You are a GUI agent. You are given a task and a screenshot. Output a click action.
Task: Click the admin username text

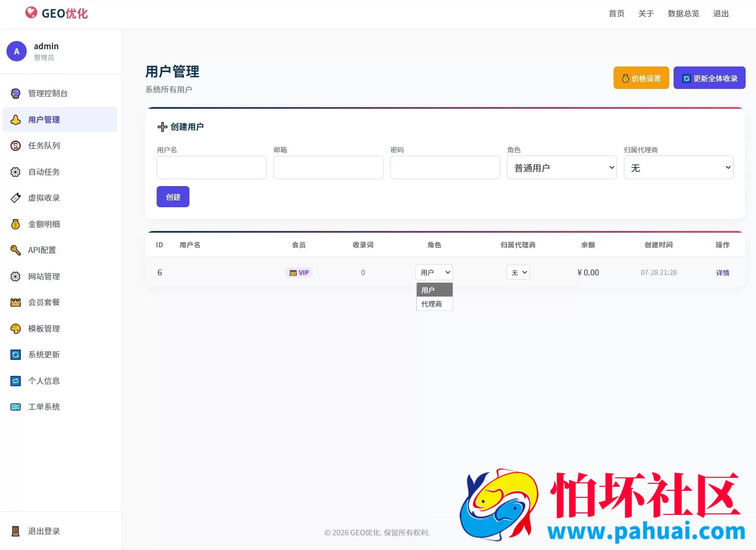pos(46,46)
